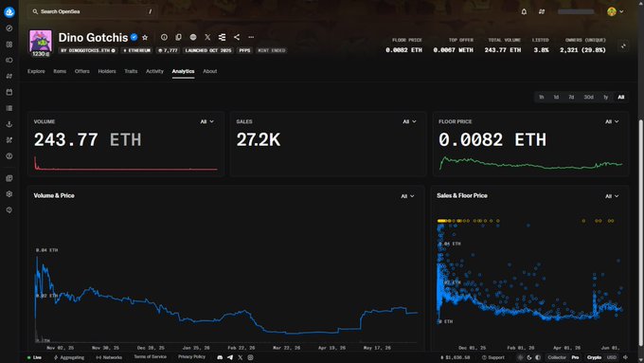Open the compass Discover sidebar icon
Image resolution: width=644 pixels, height=363 pixels.
click(9, 28)
